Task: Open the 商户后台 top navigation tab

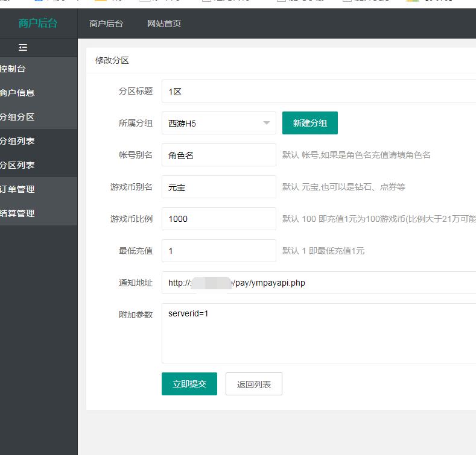Action: 106,24
